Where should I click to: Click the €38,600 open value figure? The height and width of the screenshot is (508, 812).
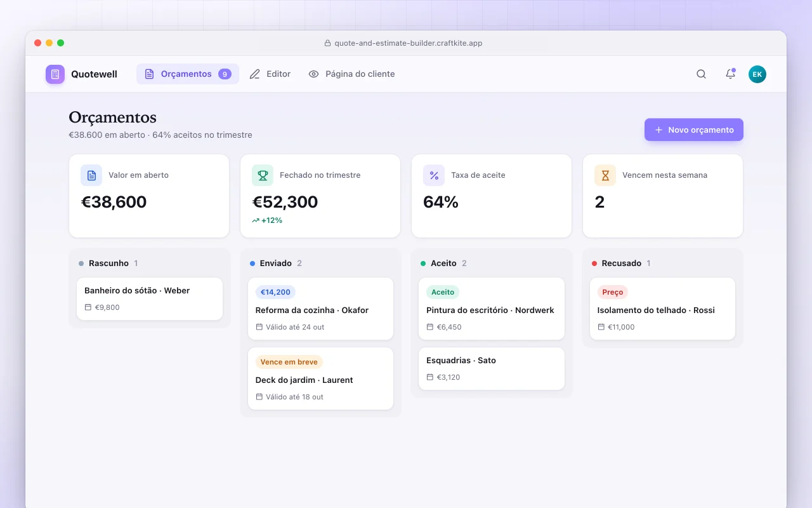pos(114,202)
